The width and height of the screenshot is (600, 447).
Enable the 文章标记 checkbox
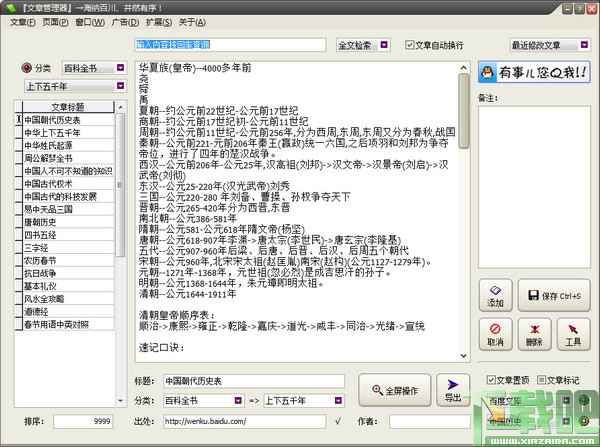pyautogui.click(x=541, y=380)
